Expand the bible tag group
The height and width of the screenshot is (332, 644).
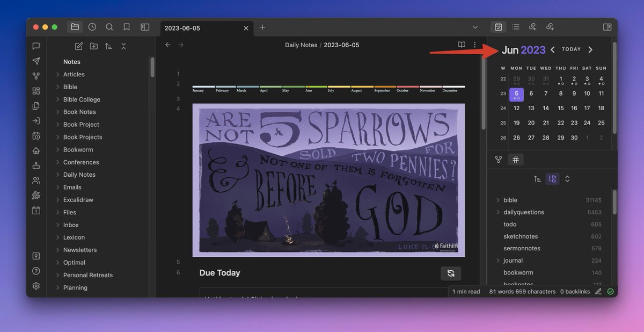coord(499,200)
